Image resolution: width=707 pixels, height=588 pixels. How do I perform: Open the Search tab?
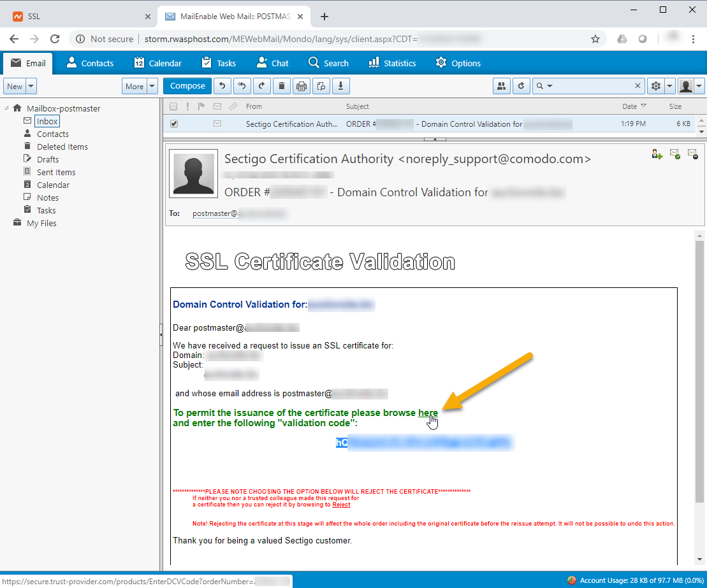click(x=328, y=64)
